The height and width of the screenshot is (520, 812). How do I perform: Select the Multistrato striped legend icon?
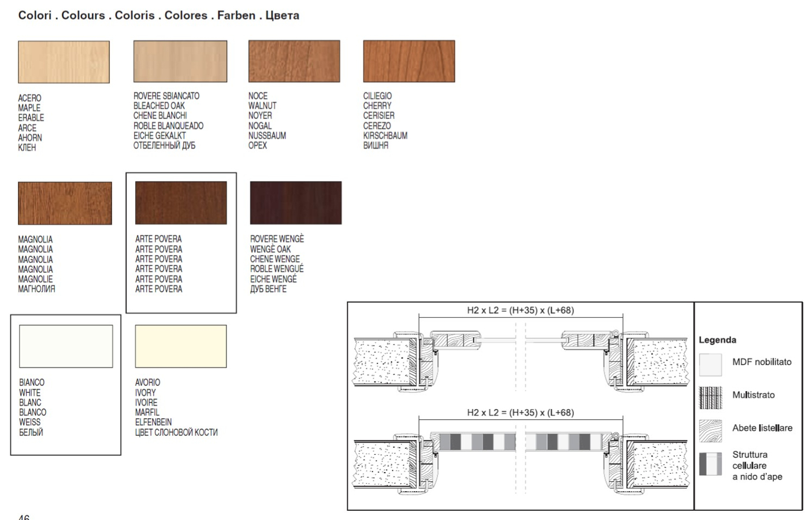coord(710,398)
